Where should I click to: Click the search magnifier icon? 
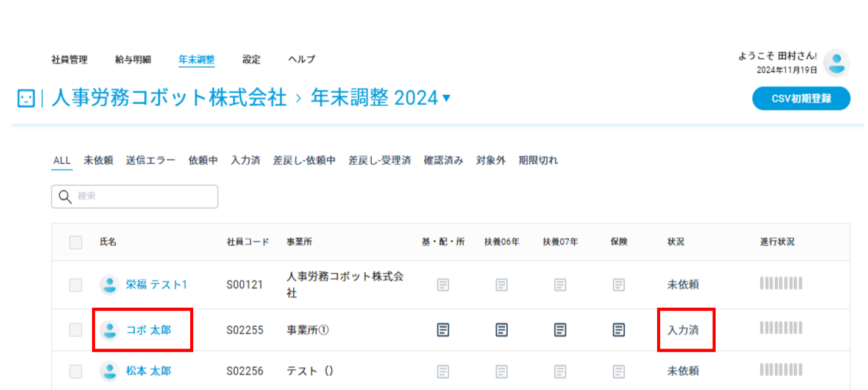65,197
